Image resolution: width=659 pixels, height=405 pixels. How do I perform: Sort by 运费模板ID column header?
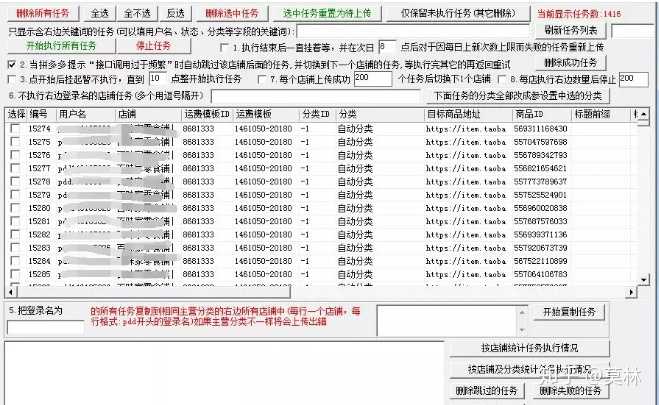(205, 114)
